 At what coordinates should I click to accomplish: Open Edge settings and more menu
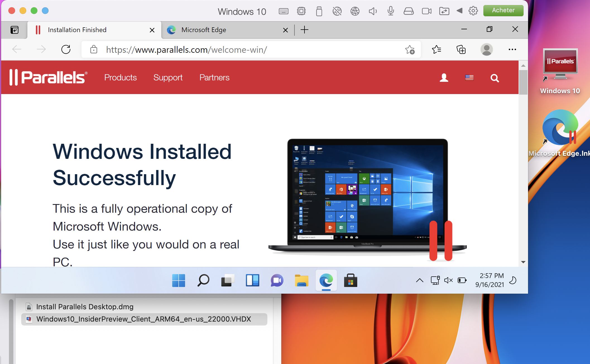point(512,50)
